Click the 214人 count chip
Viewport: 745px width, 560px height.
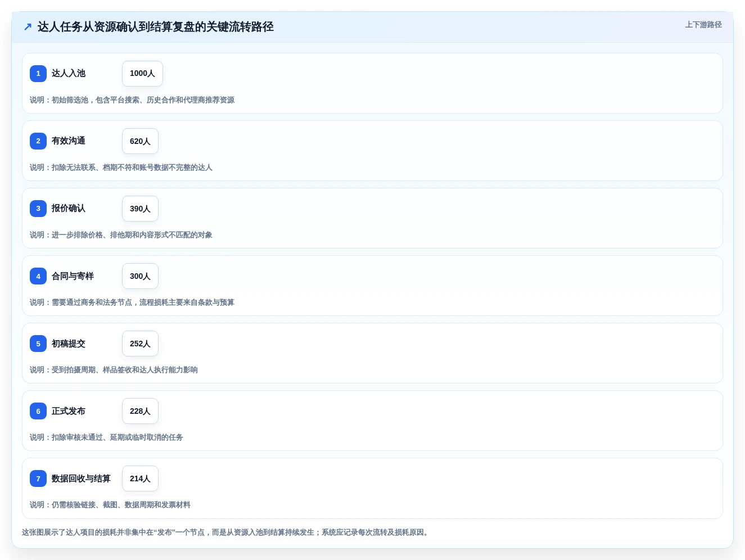tap(140, 478)
